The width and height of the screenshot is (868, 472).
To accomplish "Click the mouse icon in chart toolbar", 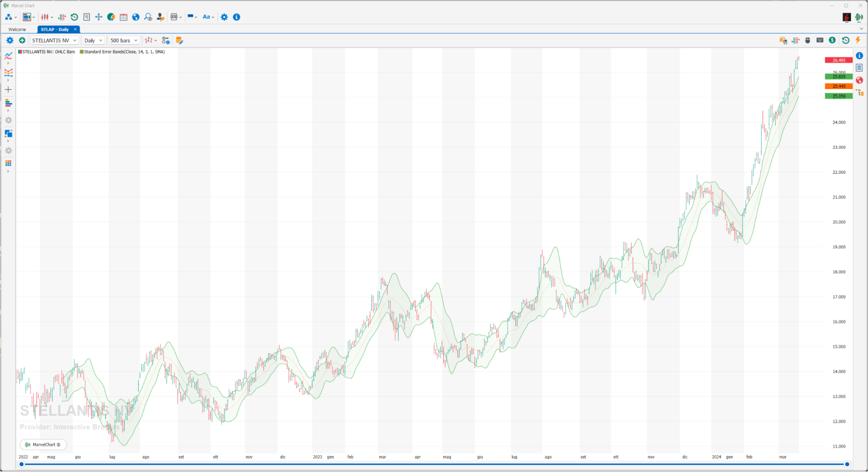I will pos(808,40).
